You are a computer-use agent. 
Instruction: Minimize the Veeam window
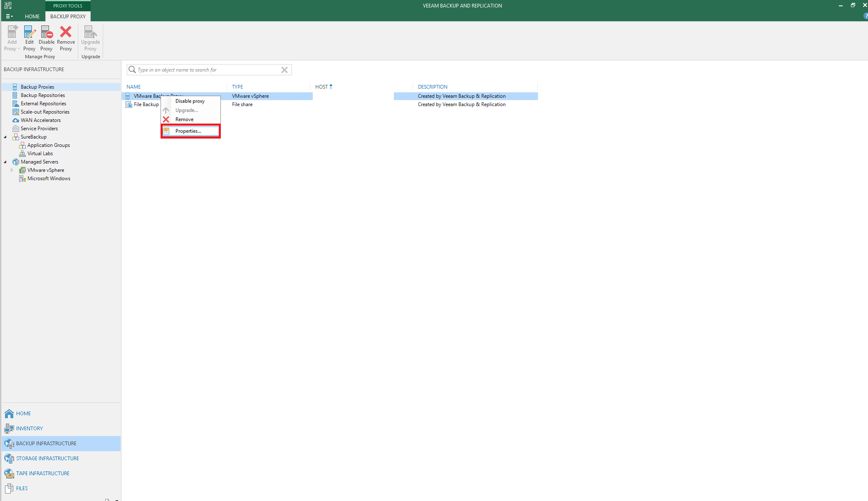click(x=841, y=5)
